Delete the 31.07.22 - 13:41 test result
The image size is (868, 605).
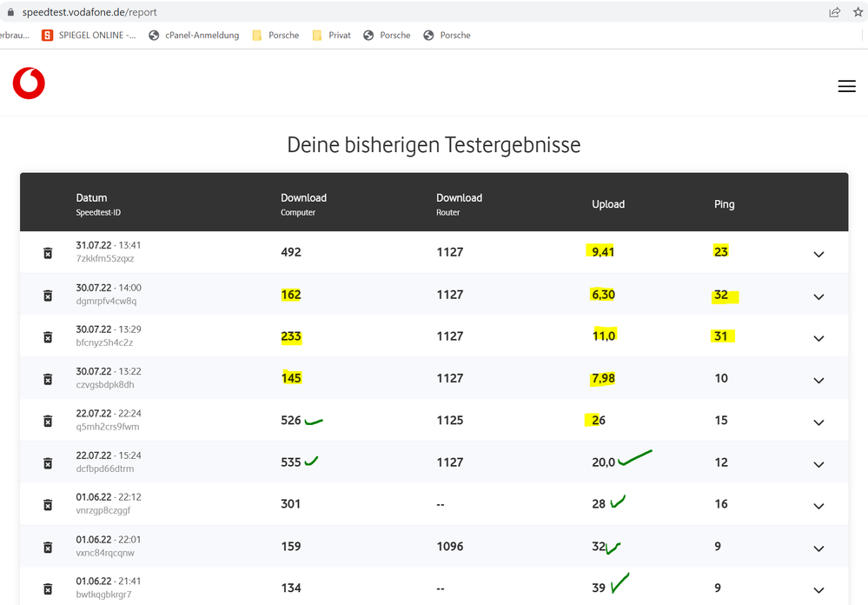(x=48, y=253)
